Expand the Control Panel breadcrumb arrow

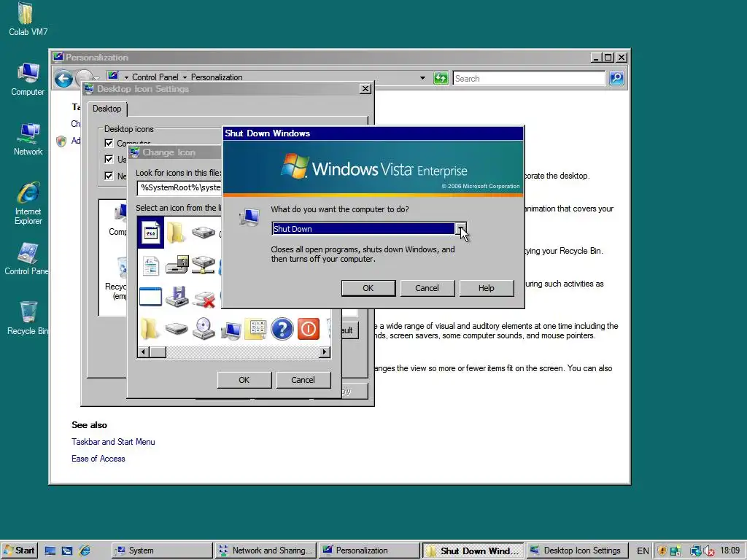point(126,77)
